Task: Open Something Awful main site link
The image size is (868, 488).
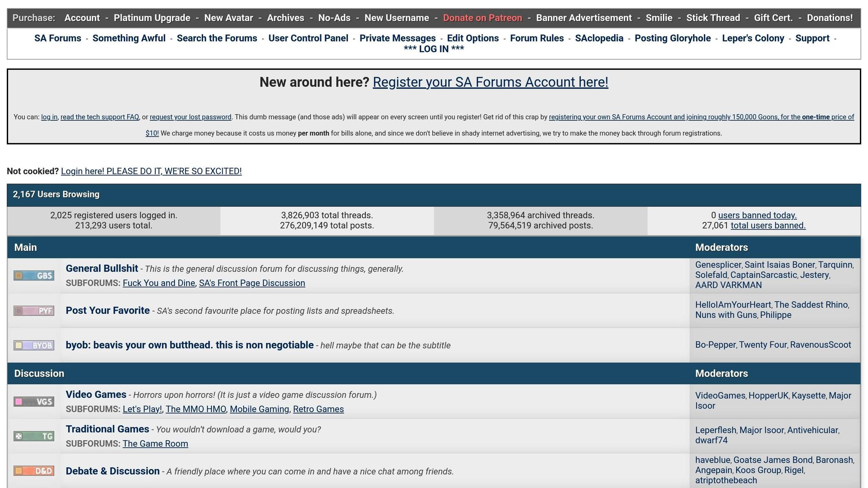Action: pyautogui.click(x=129, y=38)
